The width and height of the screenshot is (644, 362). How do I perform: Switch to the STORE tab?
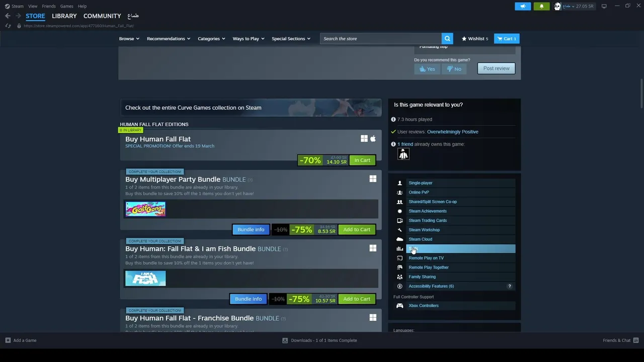point(35,16)
